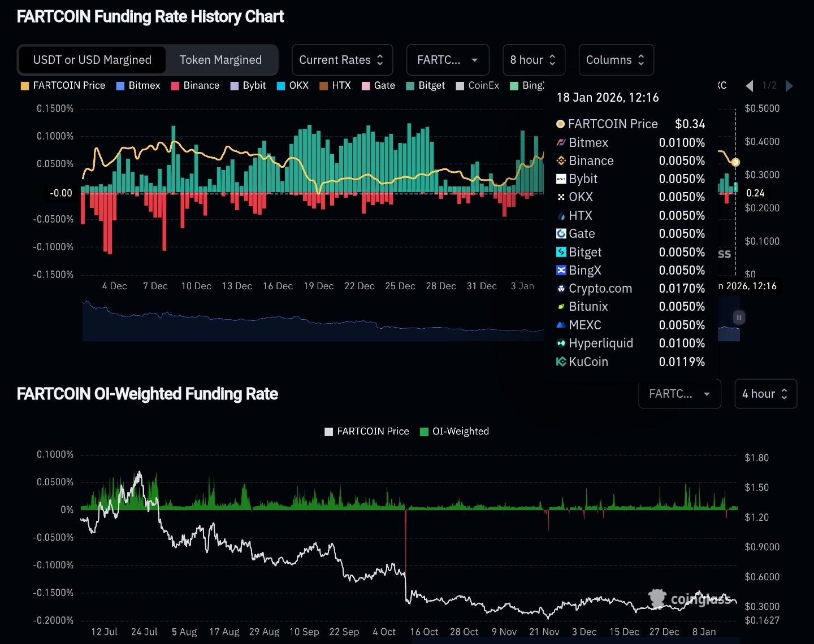Viewport: 814px width, 644px height.
Task: Open the 8 hour interval selector
Action: 533,60
